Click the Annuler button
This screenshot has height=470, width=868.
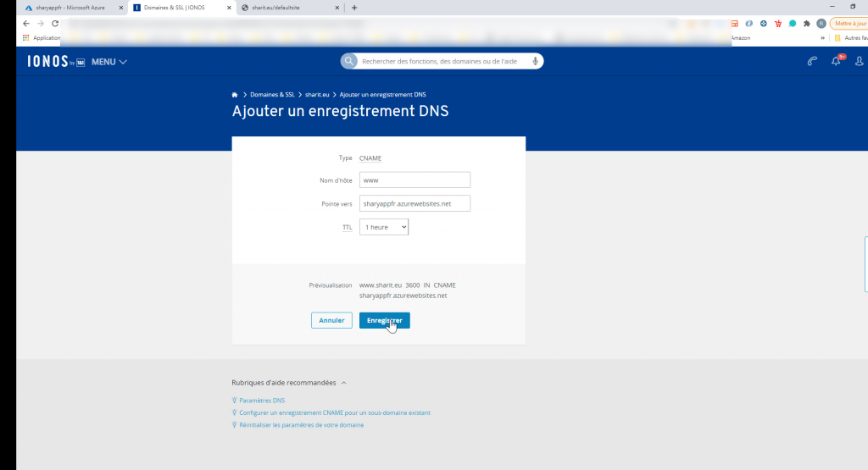point(331,320)
